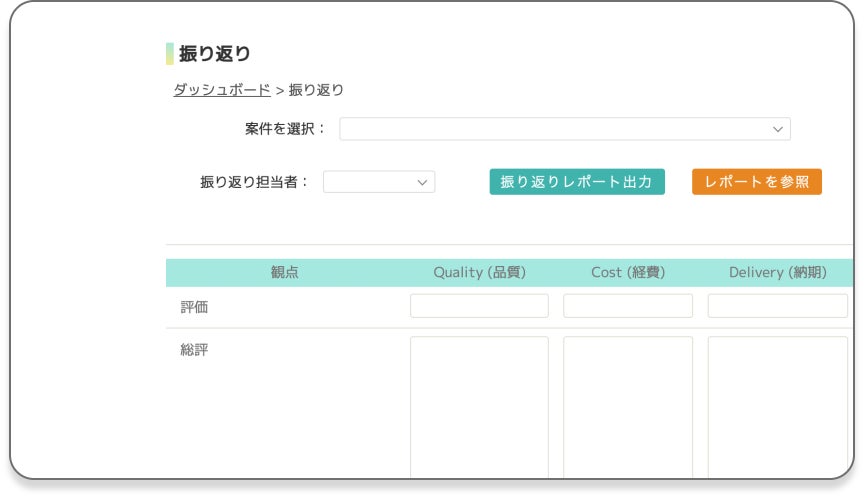Click the 観点 column header
This screenshot has height=498, width=864.
[x=285, y=273]
